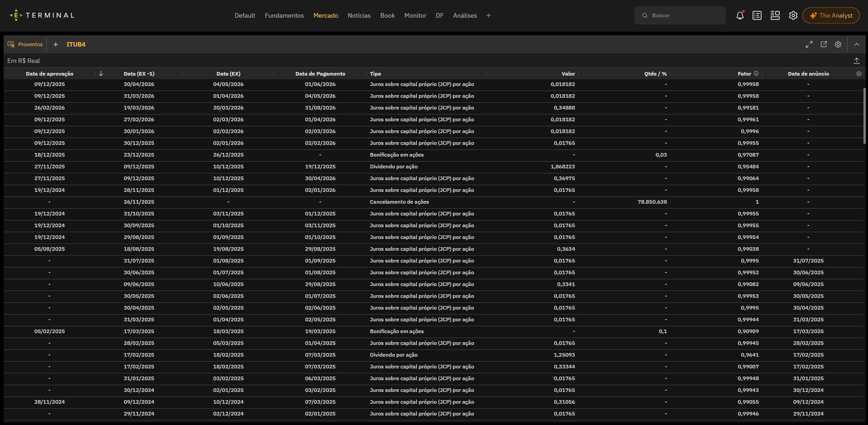
Task: Sort by Data de aprovação arrow
Action: point(101,73)
